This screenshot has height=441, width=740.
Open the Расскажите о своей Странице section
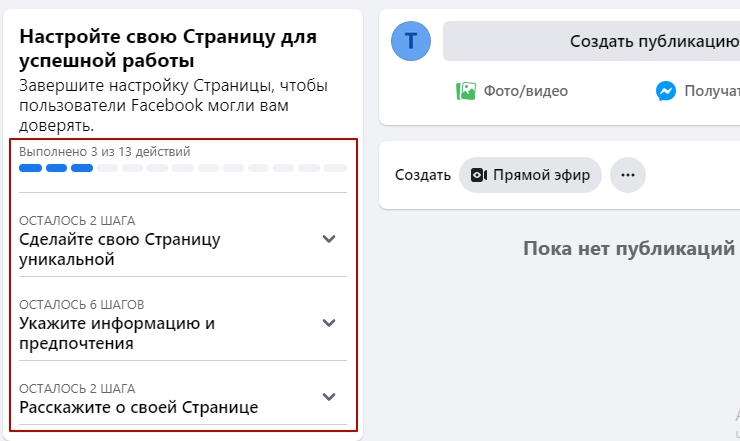(139, 407)
